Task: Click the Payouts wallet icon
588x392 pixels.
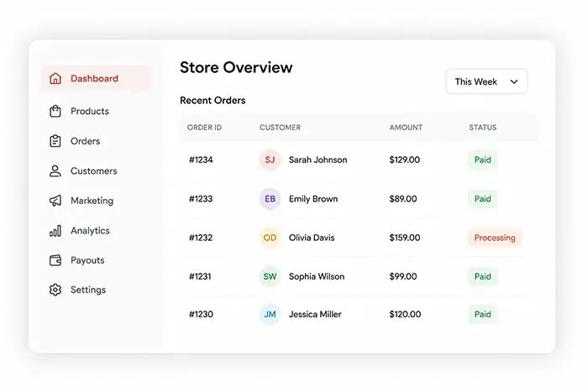Action: (x=55, y=260)
